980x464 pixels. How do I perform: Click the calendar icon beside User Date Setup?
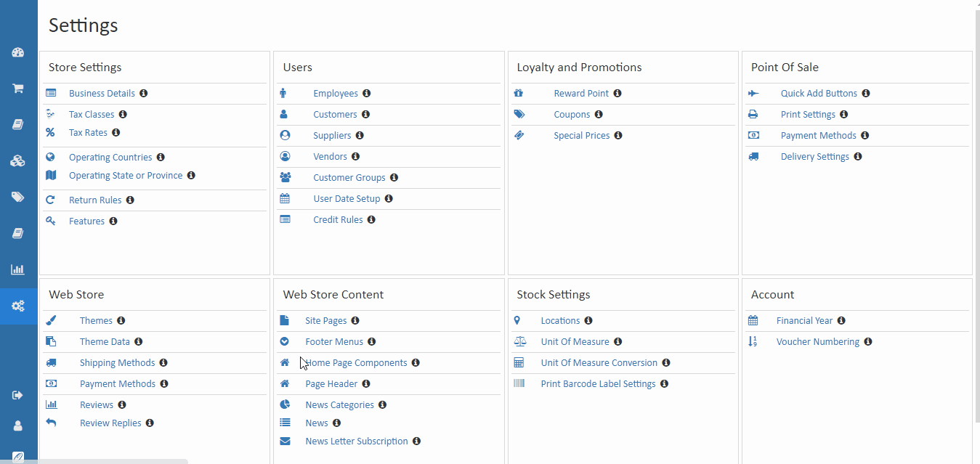tap(285, 199)
